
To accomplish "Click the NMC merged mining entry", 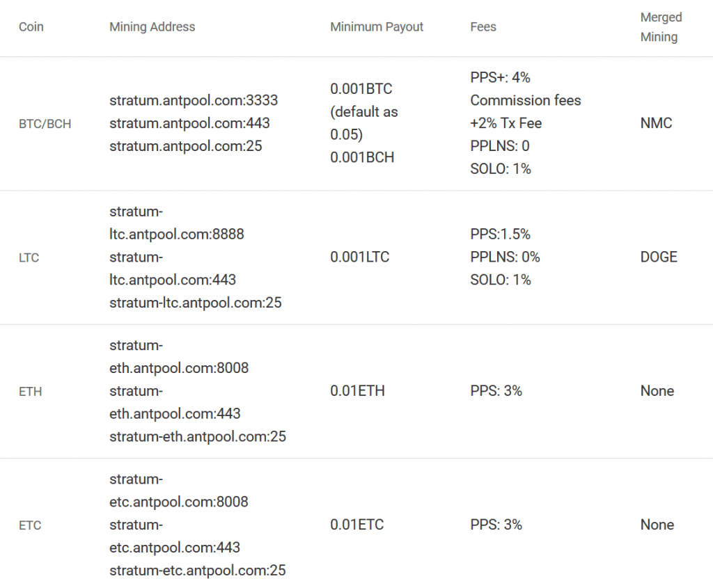I will [656, 123].
